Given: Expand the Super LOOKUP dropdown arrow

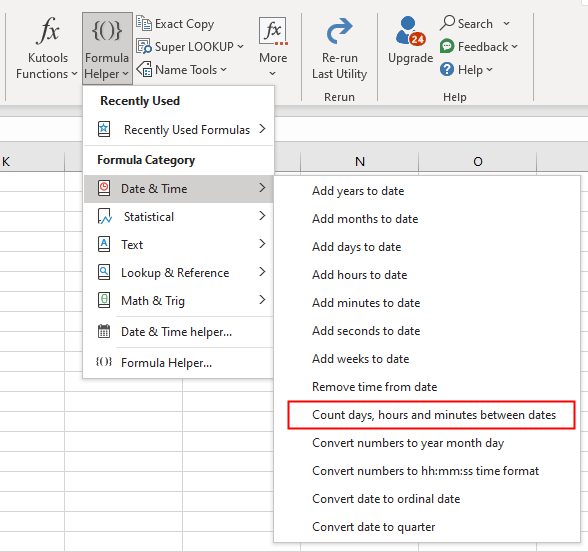Looking at the screenshot, I should click(x=240, y=47).
